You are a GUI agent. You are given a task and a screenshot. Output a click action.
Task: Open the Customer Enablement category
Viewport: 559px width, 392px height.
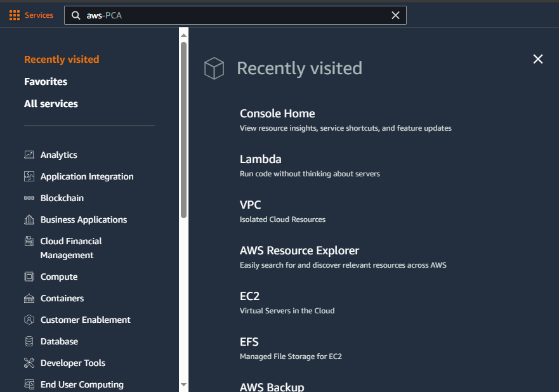coord(86,320)
